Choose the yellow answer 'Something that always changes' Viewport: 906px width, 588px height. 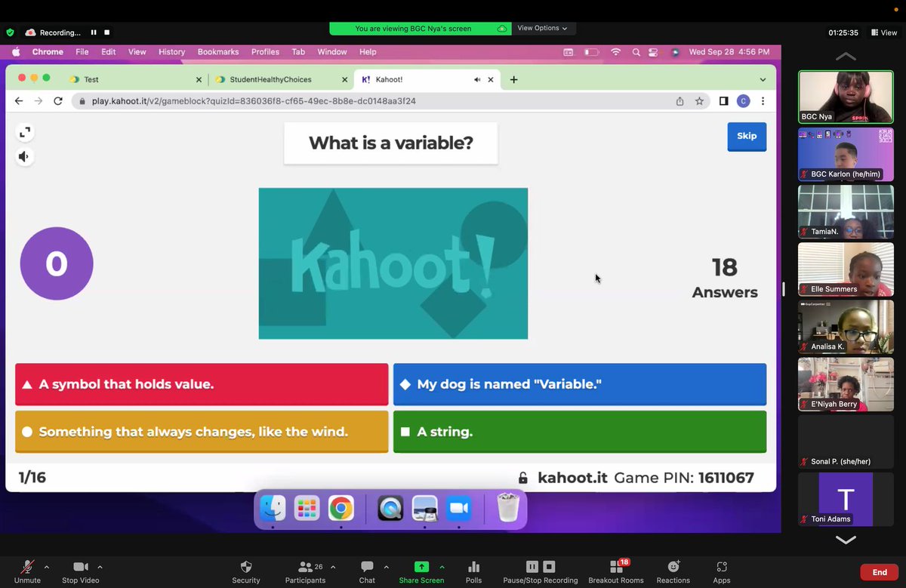pyautogui.click(x=202, y=432)
